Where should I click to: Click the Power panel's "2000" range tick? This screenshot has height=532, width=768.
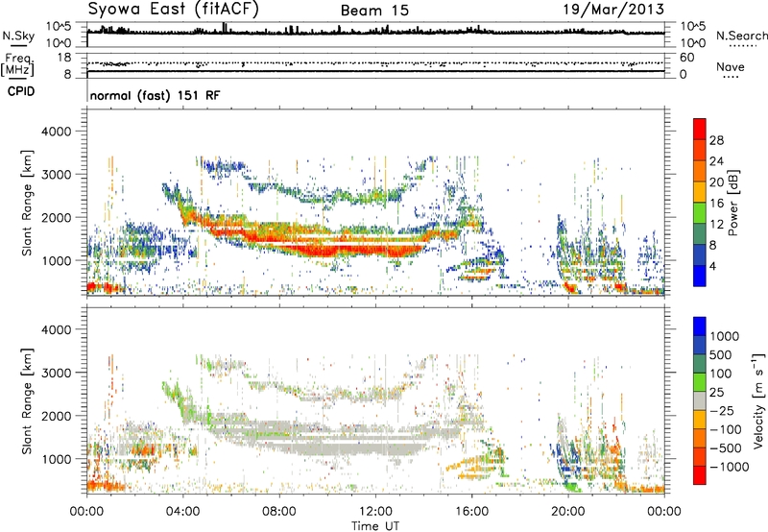[x=56, y=217]
